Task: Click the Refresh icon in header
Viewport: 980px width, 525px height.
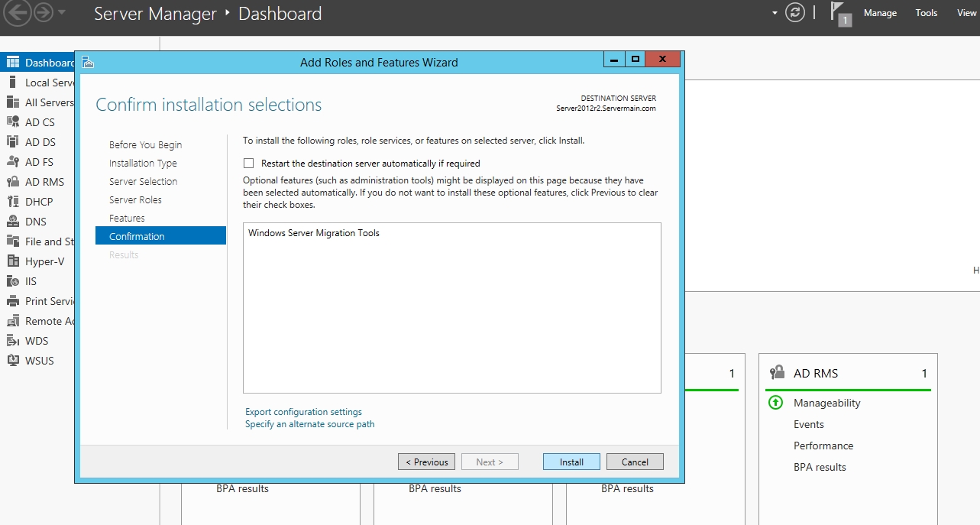Action: pos(795,13)
